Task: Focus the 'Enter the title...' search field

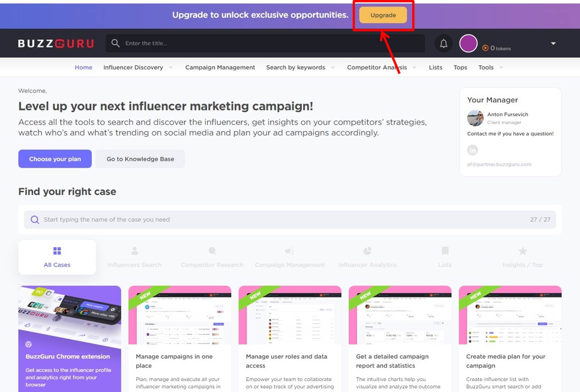Action: coord(265,43)
